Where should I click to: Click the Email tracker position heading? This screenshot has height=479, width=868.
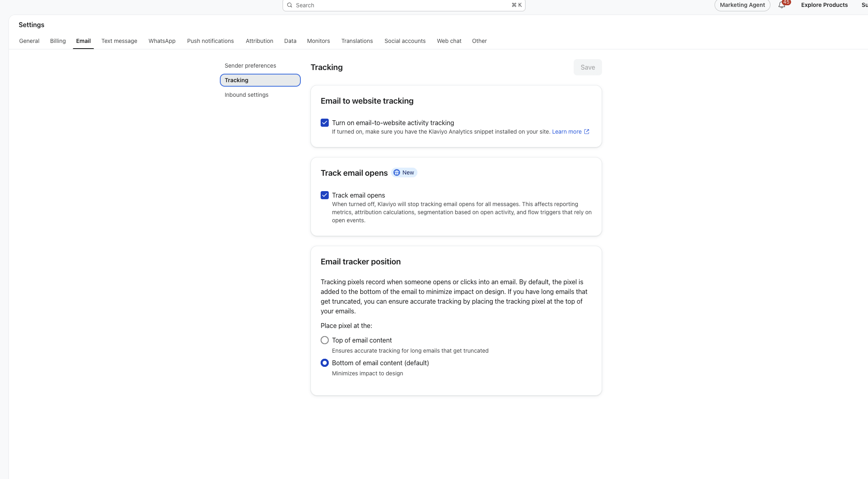click(361, 262)
